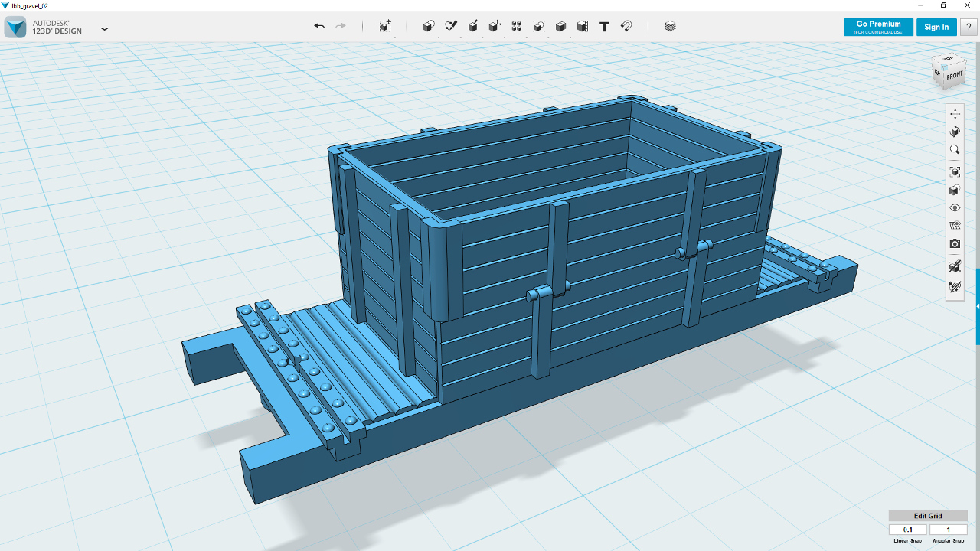Open the Pattern tool menu
Viewport: 980px width, 551px height.
[x=517, y=26]
